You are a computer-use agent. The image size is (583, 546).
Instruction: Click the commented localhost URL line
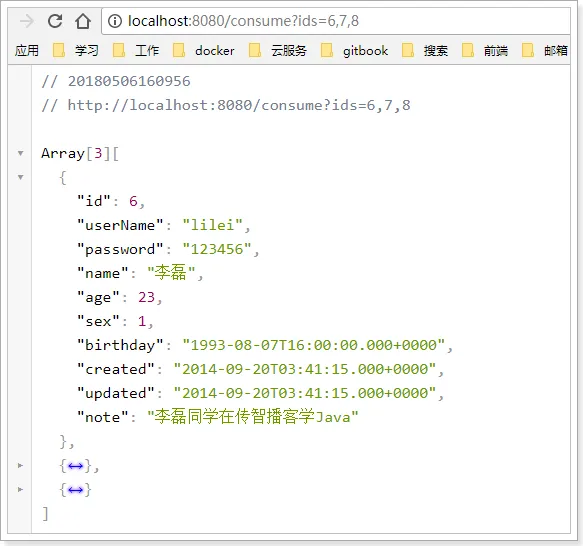coord(226,105)
